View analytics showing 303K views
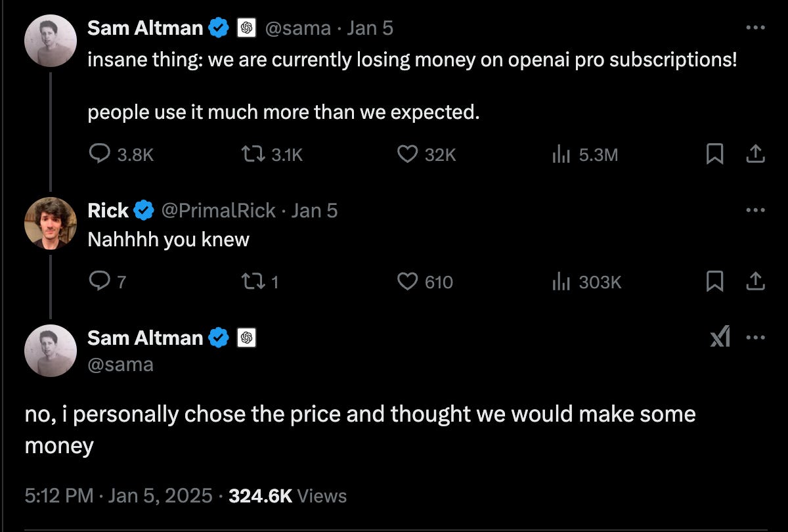The width and height of the screenshot is (788, 532). click(586, 282)
